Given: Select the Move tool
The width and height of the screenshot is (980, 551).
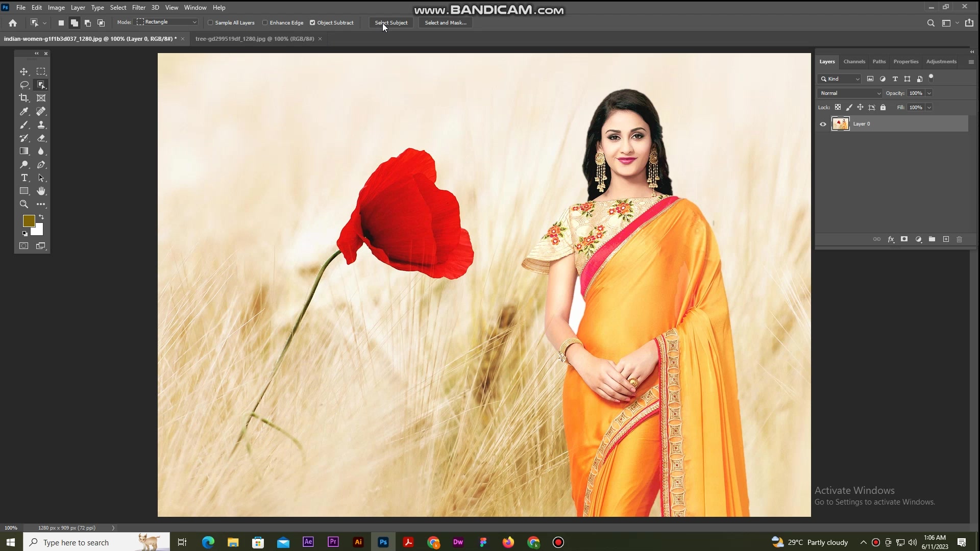Looking at the screenshot, I should pyautogui.click(x=24, y=71).
